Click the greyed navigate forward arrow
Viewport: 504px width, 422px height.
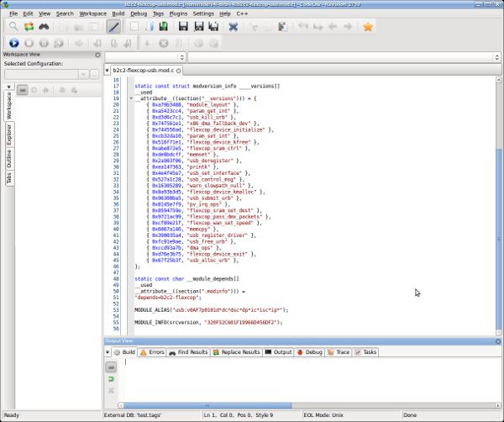[x=348, y=27]
